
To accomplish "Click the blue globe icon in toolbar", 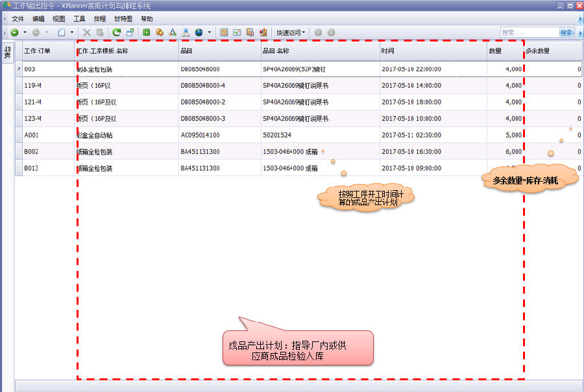I will tap(199, 32).
